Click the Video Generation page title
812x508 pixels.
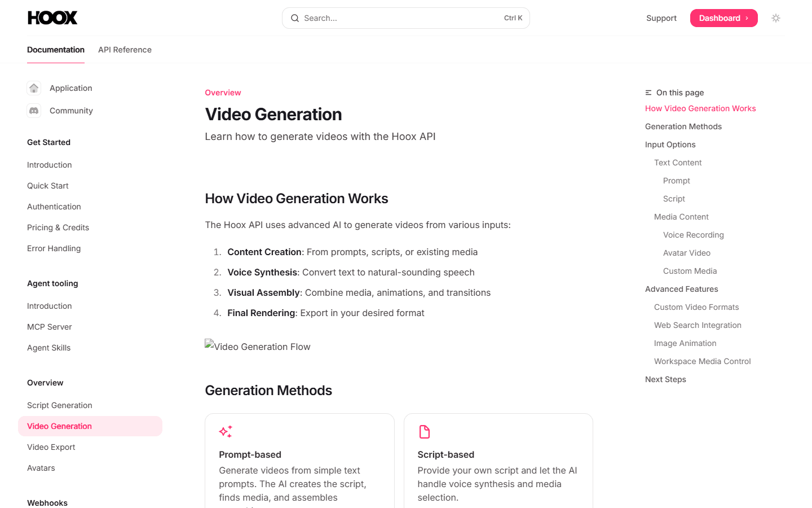273,114
